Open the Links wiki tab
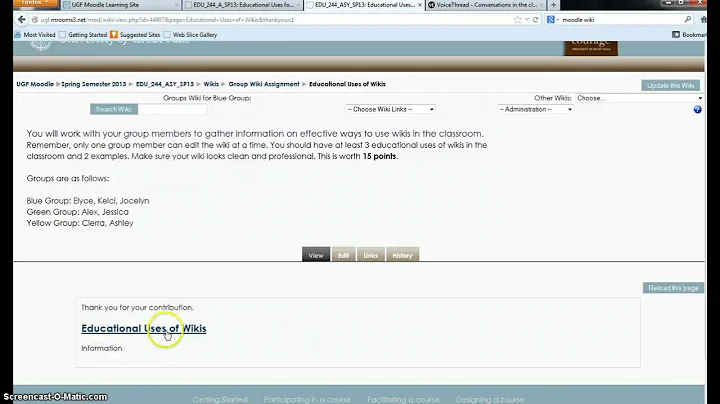 pos(371,255)
